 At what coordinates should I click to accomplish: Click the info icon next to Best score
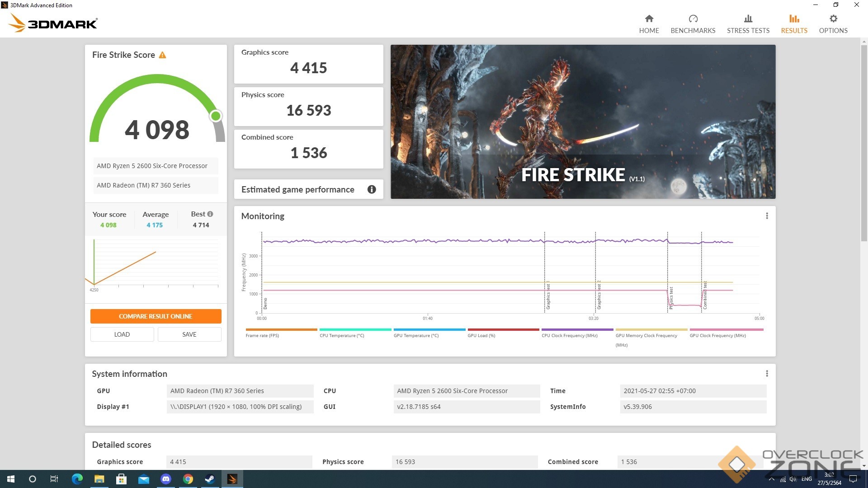coord(210,214)
